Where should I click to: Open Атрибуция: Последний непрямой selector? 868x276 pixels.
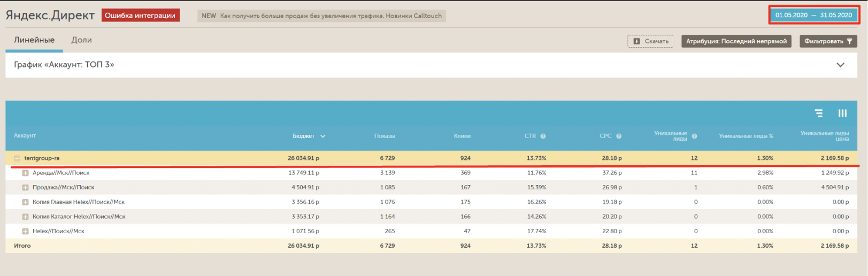(736, 41)
